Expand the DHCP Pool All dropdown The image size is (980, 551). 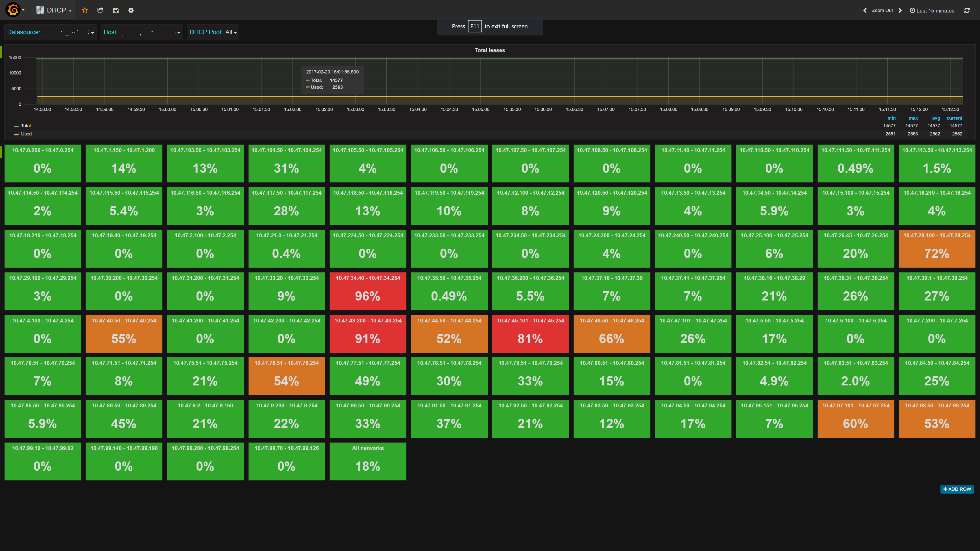231,32
